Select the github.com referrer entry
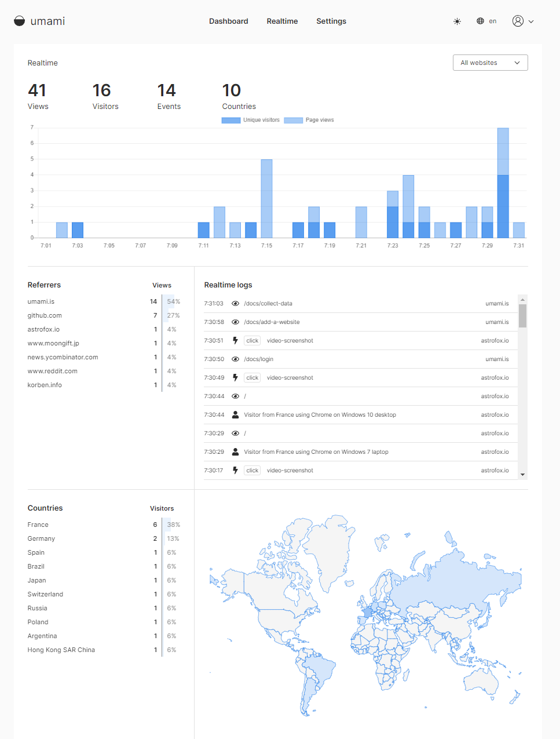The height and width of the screenshot is (739, 560). click(x=45, y=315)
